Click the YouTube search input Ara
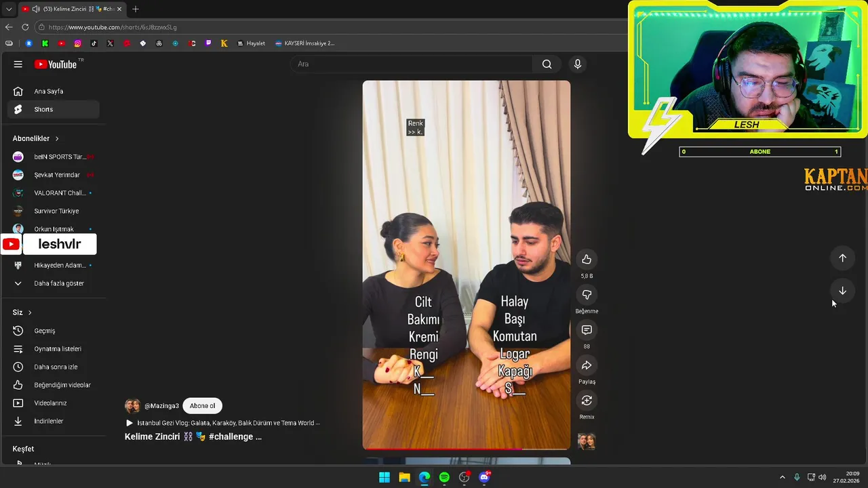868x488 pixels. coord(412,64)
